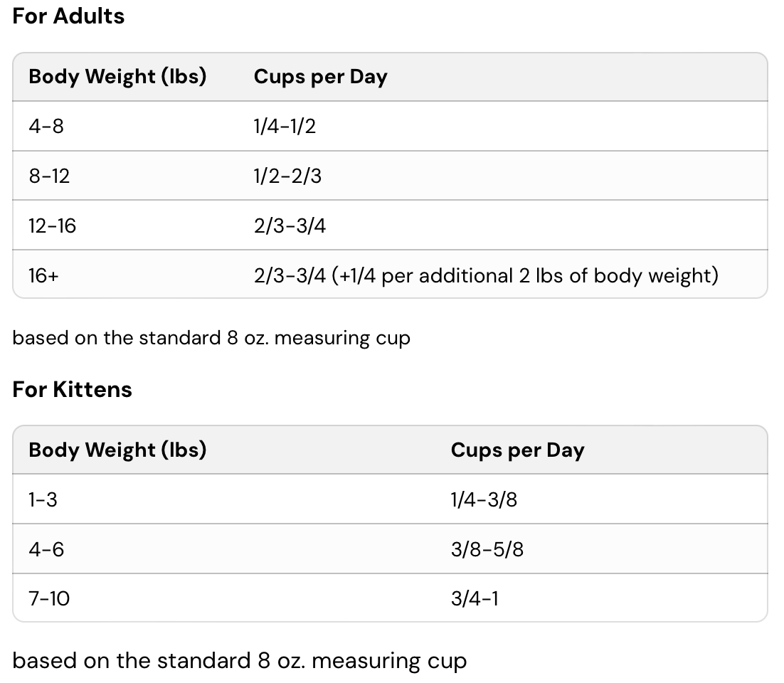This screenshot has height=683, width=784.
Task: Select the "16+" body weight cell
Action: coord(43,275)
